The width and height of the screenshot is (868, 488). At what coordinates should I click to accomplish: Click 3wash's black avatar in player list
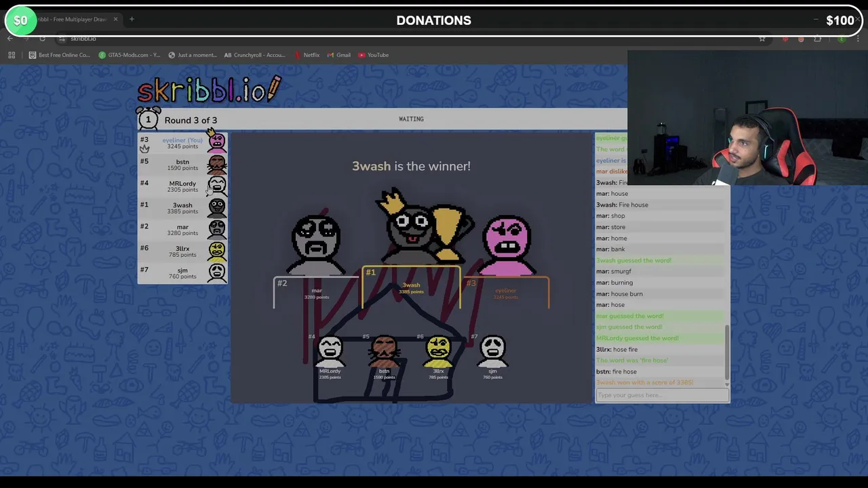217,207
